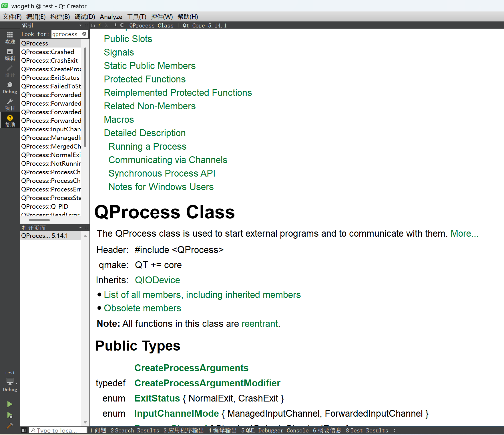
Task: Open the 索引 index sidebar dropdown
Action: point(81,25)
